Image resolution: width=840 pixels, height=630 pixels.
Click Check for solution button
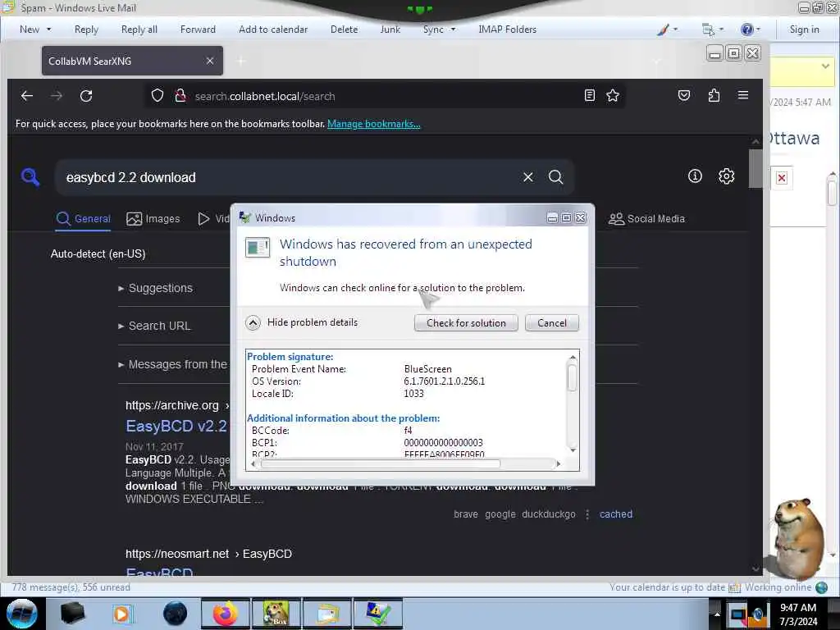pyautogui.click(x=466, y=323)
